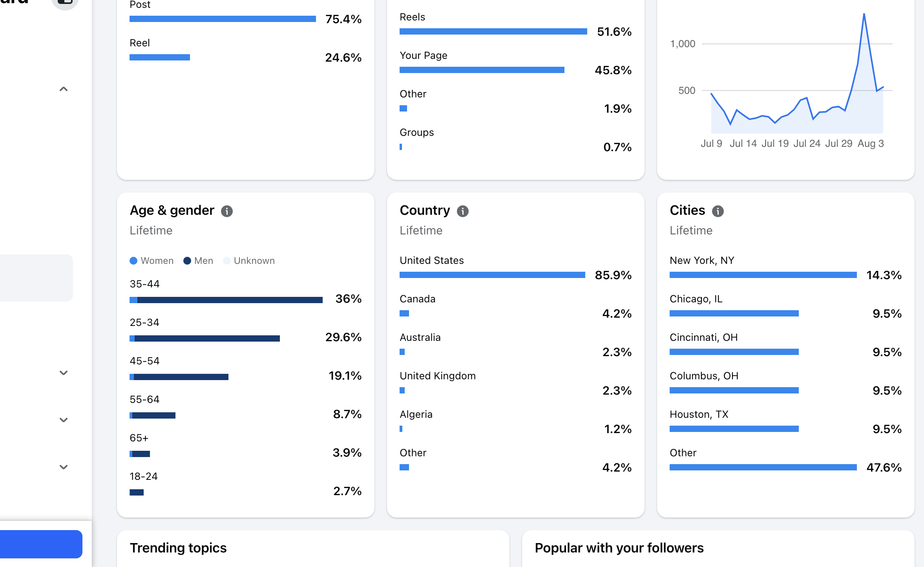
Task: Click the United States country bar
Action: (492, 275)
